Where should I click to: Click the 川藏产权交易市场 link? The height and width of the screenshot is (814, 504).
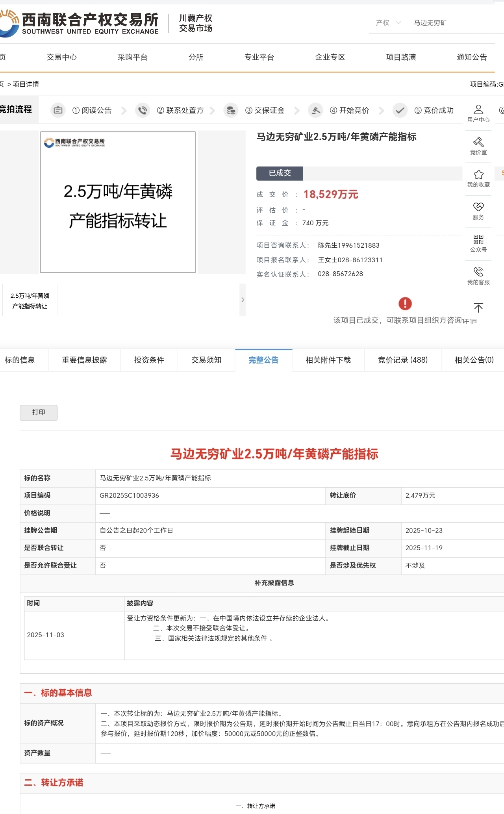(x=196, y=23)
